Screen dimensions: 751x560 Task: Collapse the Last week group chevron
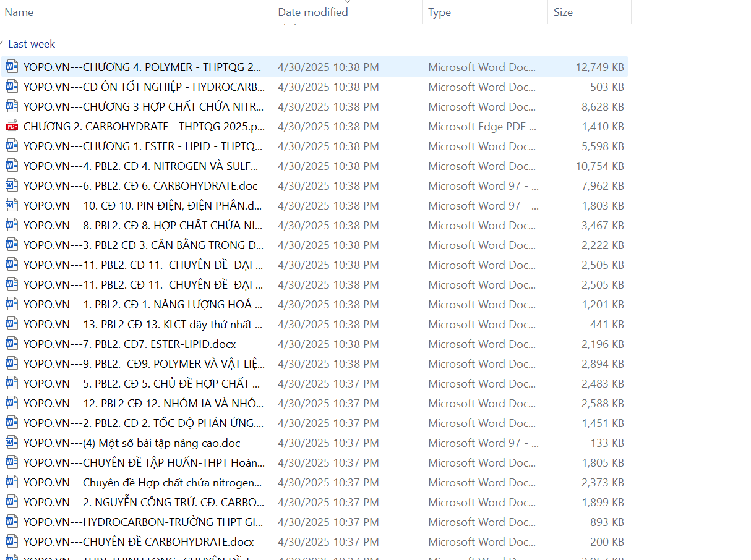2,43
